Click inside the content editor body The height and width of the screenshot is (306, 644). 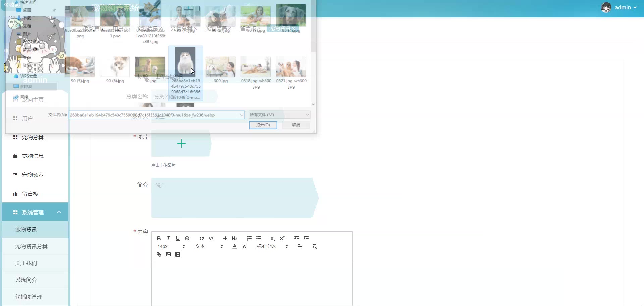coord(252,284)
